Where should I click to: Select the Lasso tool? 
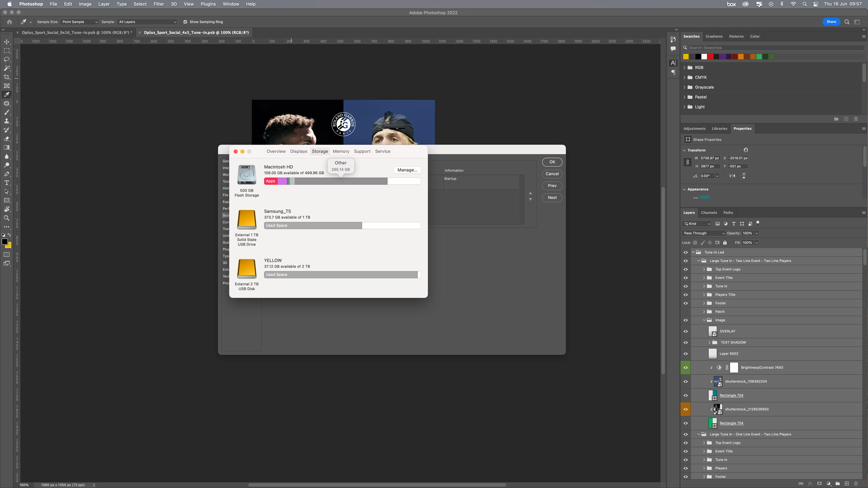click(7, 59)
